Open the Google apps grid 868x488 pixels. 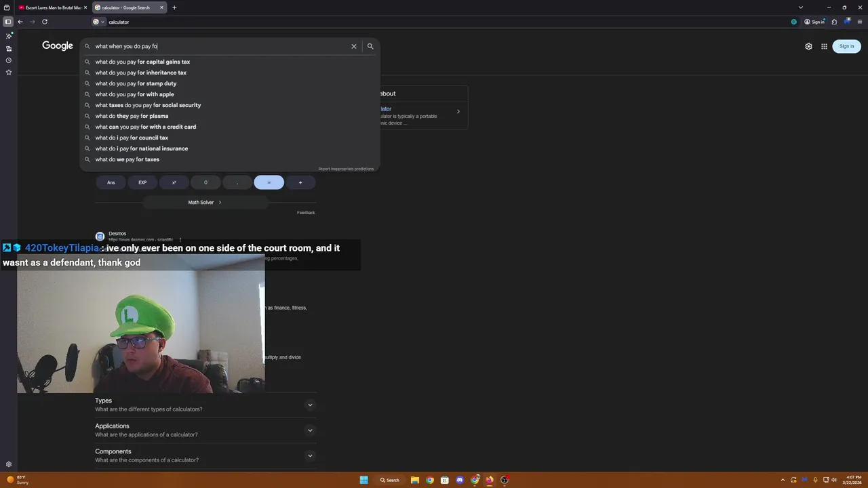pos(824,46)
